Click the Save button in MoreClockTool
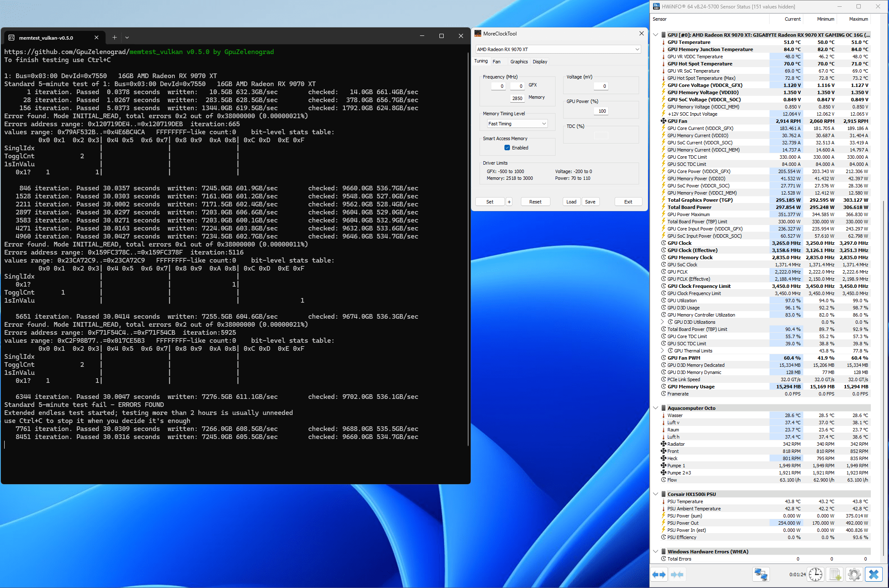The image size is (889, 588). [x=590, y=202]
